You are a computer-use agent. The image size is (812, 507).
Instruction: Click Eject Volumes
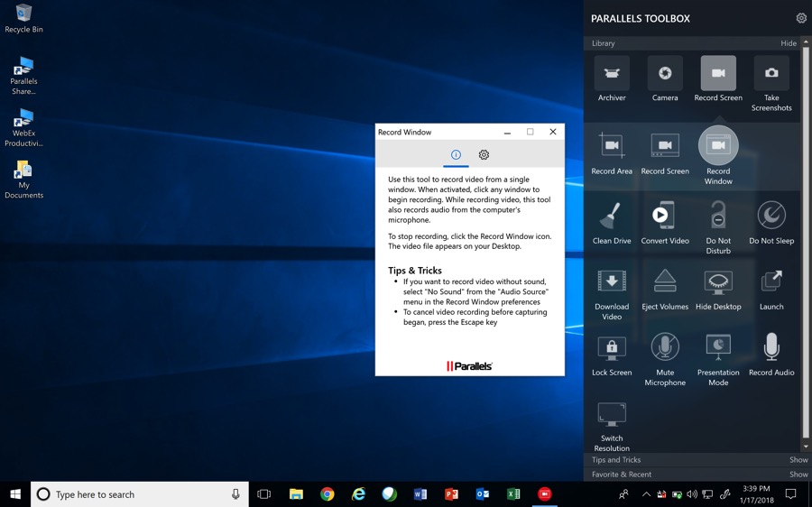[665, 281]
